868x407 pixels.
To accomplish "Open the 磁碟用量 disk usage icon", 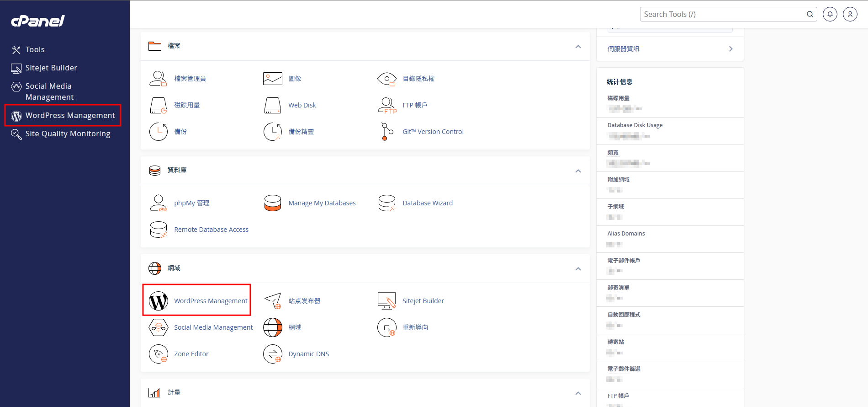I will (158, 105).
